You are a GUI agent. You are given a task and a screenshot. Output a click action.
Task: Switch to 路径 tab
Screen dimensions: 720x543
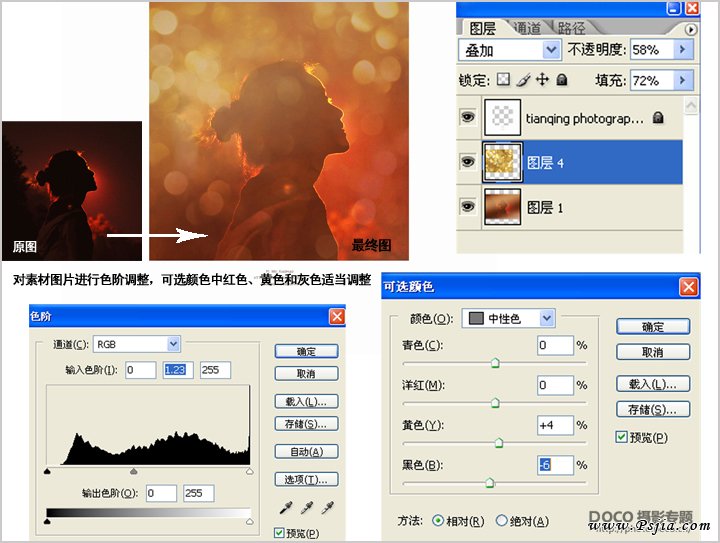tap(572, 28)
